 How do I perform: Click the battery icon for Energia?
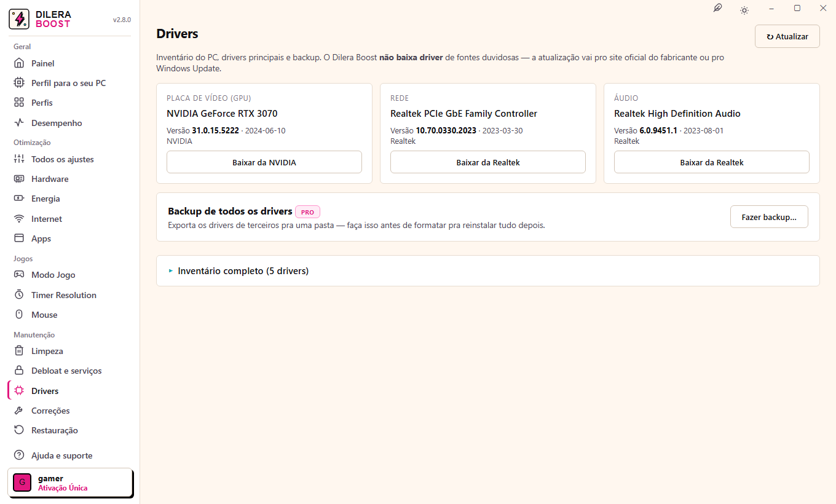(19, 199)
